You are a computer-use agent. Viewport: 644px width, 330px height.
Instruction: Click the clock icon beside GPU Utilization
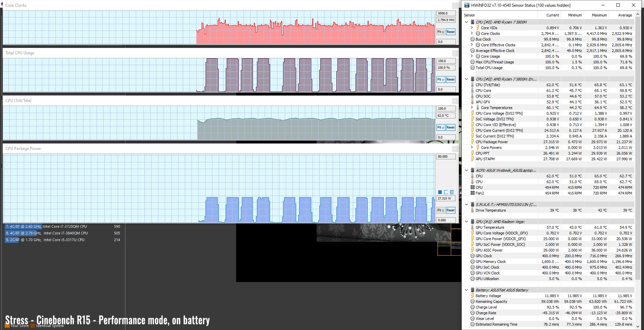[473, 279]
